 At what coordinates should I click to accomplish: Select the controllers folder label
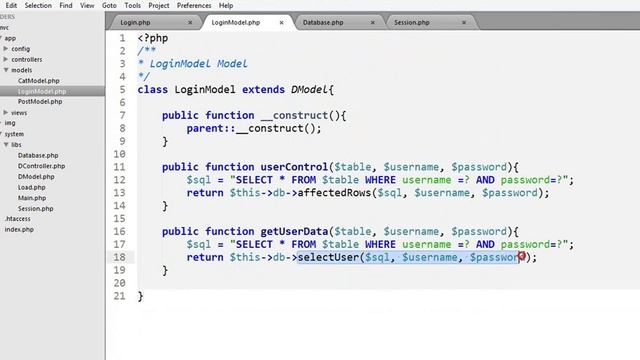click(27, 59)
